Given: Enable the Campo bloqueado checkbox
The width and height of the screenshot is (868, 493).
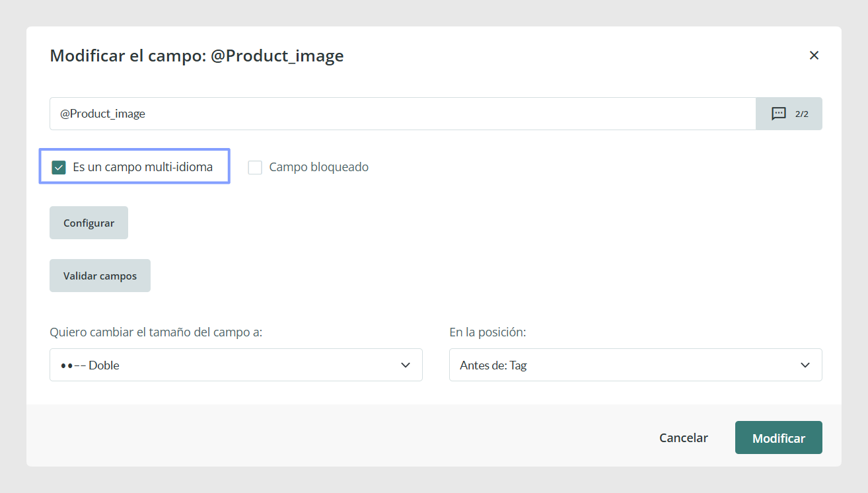Looking at the screenshot, I should (255, 167).
